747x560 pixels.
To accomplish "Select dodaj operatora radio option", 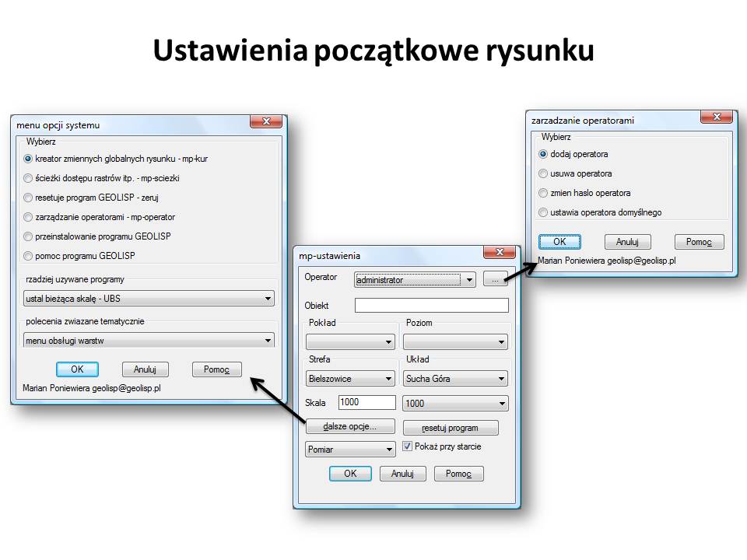I will (573, 154).
